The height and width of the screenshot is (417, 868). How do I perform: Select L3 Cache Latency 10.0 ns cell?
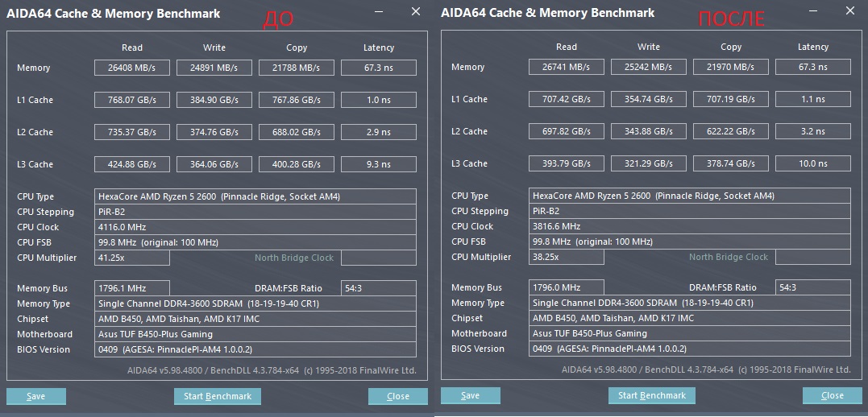pyautogui.click(x=812, y=163)
